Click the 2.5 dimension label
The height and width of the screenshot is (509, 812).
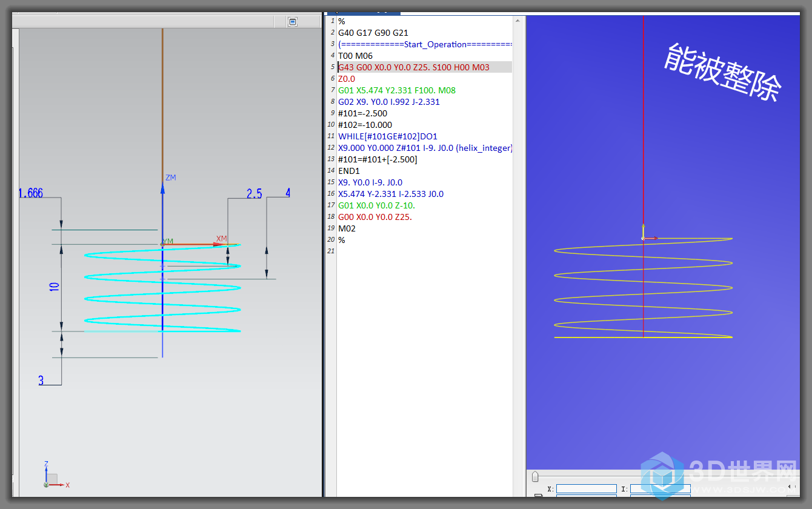coord(254,193)
